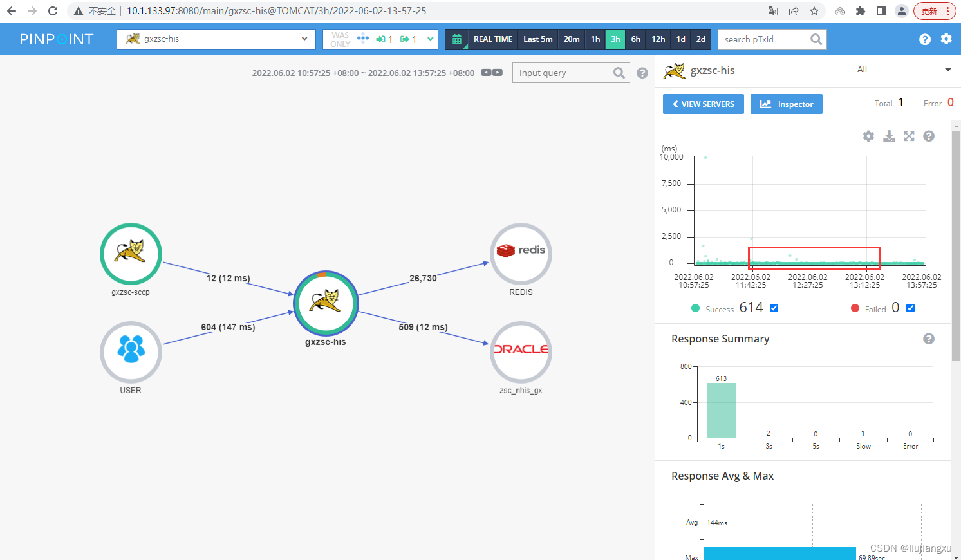Click the 1s bar in Response Summary
Image resolution: width=961 pixels, height=560 pixels.
(721, 411)
